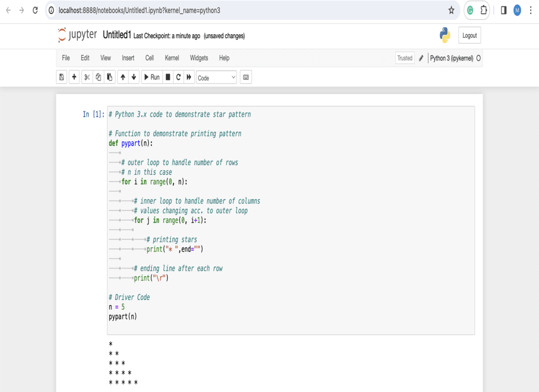Move selected cell up arrow icon

[x=123, y=77]
